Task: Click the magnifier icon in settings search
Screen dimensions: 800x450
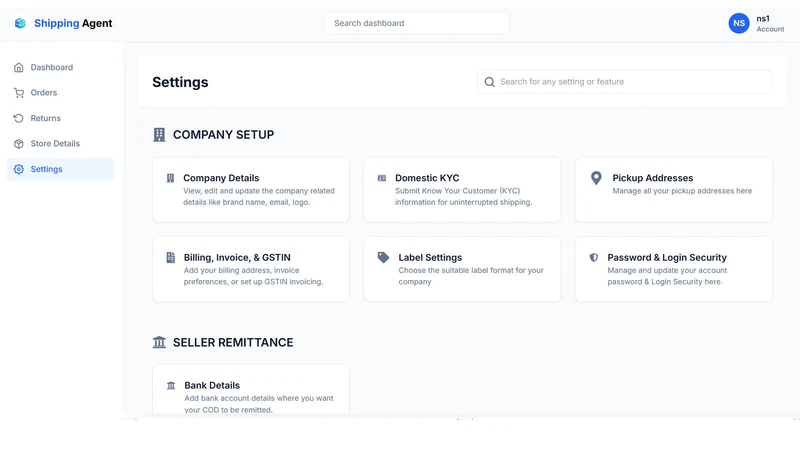Action: click(x=489, y=82)
